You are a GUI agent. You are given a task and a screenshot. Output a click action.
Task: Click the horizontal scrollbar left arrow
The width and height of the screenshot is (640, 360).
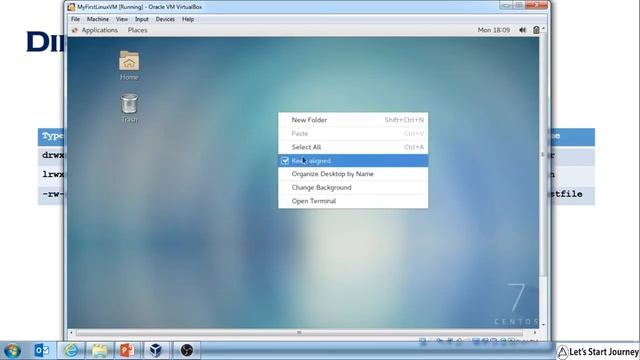coord(71,333)
